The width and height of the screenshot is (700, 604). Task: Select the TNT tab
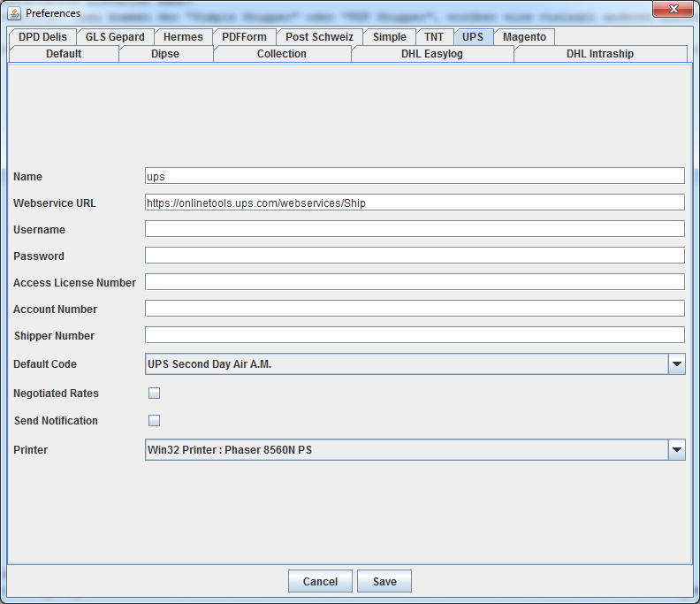click(434, 36)
